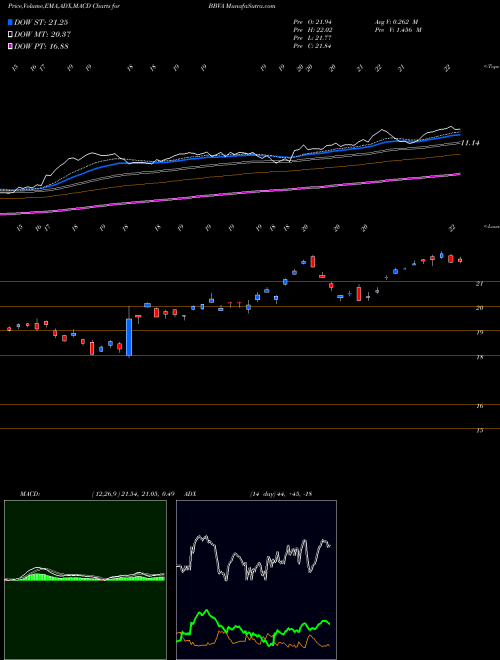Click price axis label 18
500x660 pixels.
479,357
